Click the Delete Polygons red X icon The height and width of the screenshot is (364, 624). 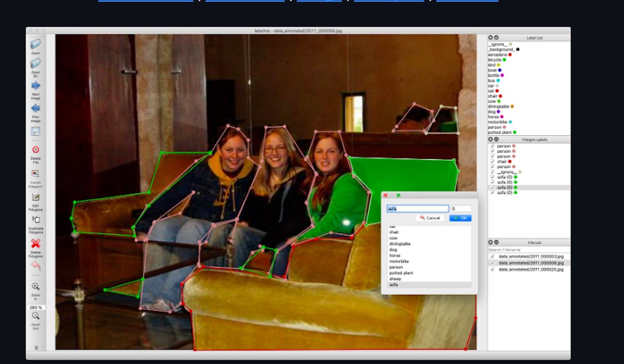point(36,244)
